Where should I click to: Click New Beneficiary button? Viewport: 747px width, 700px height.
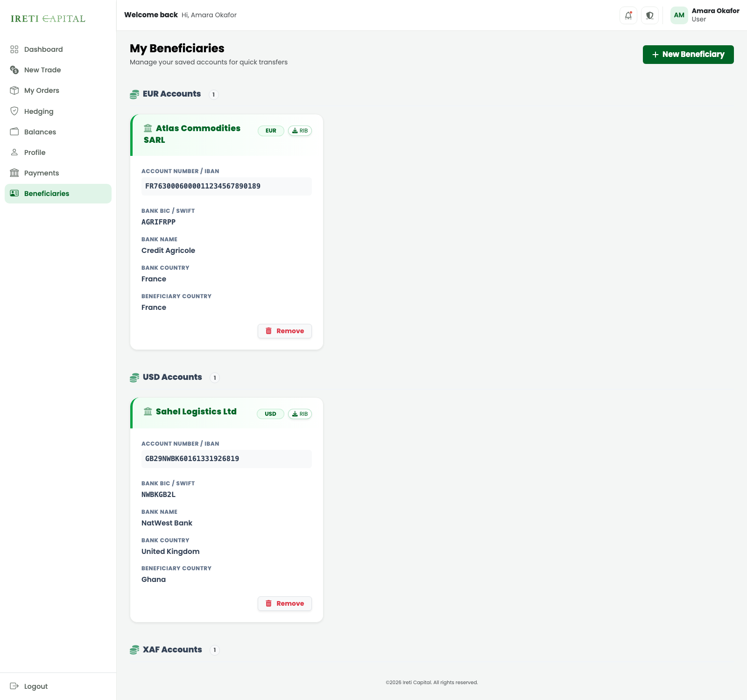coord(688,55)
